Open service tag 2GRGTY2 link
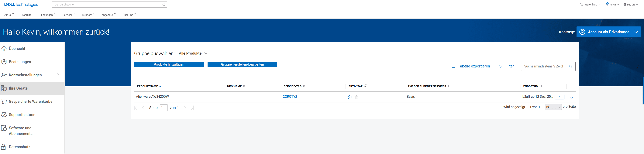Image resolution: width=644 pixels, height=154 pixels. 290,97
